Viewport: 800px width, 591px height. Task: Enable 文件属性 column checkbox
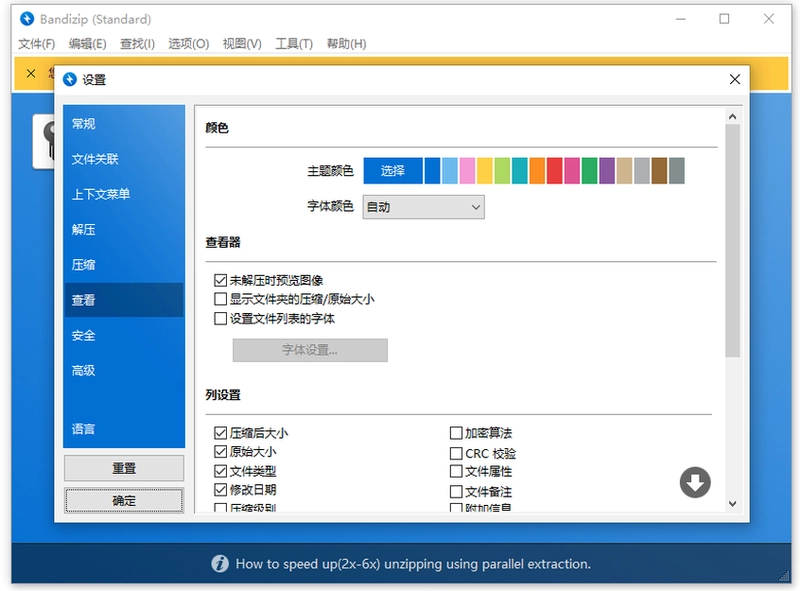(456, 471)
